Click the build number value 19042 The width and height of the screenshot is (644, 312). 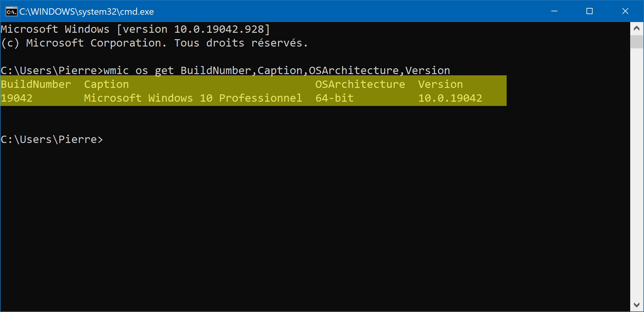click(17, 98)
